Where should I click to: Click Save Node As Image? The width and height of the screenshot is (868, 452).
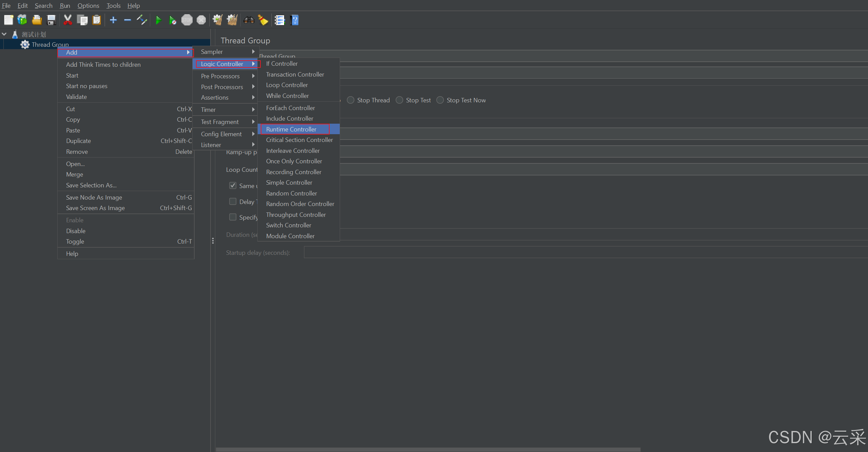(125, 197)
